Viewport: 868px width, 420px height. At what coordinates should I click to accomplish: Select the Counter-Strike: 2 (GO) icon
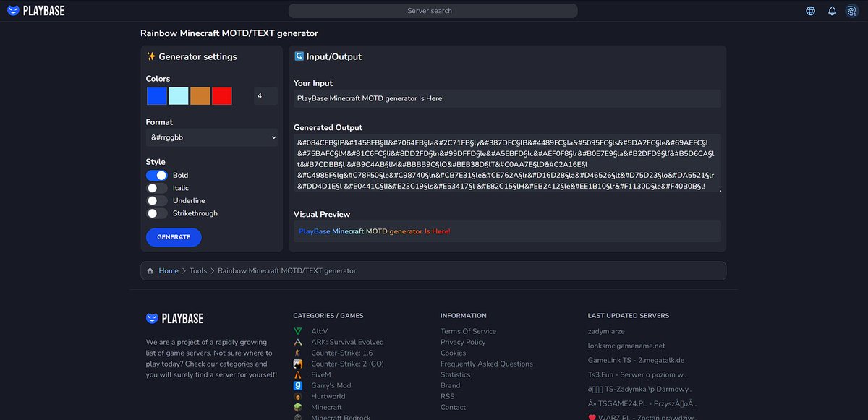297,364
